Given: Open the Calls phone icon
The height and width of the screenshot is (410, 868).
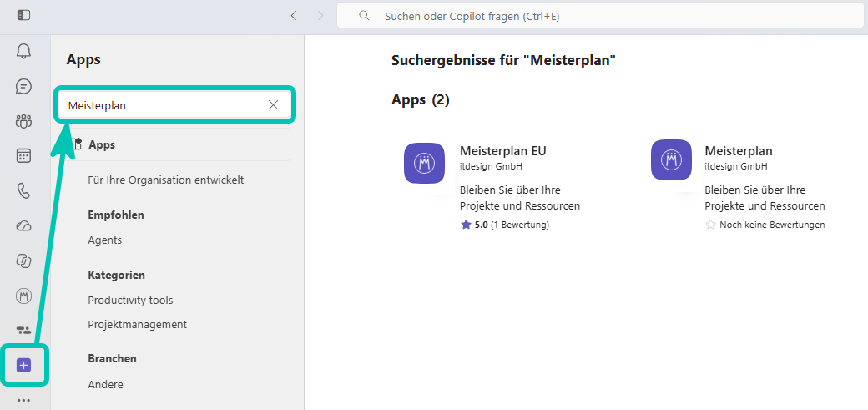Looking at the screenshot, I should [24, 191].
